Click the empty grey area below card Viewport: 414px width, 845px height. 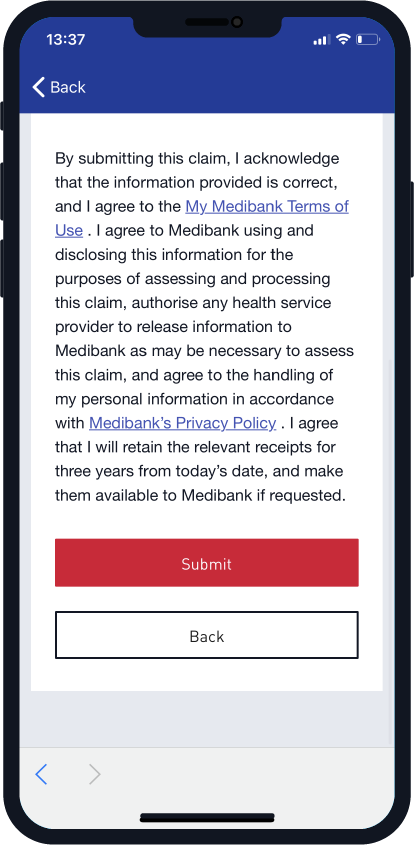coord(206,719)
